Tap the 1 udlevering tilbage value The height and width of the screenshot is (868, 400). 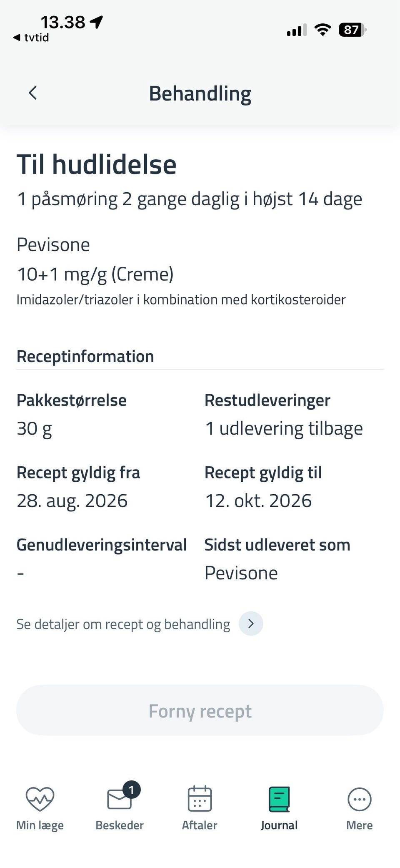pyautogui.click(x=284, y=428)
